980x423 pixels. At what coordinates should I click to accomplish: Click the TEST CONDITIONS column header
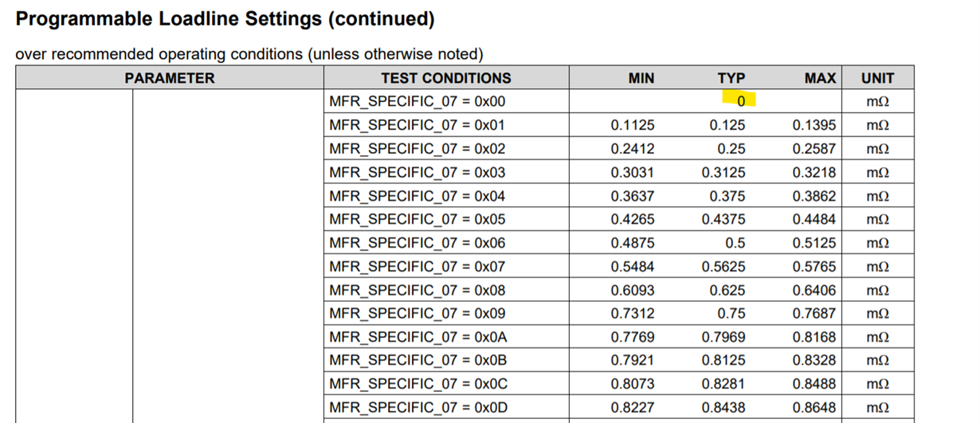446,78
